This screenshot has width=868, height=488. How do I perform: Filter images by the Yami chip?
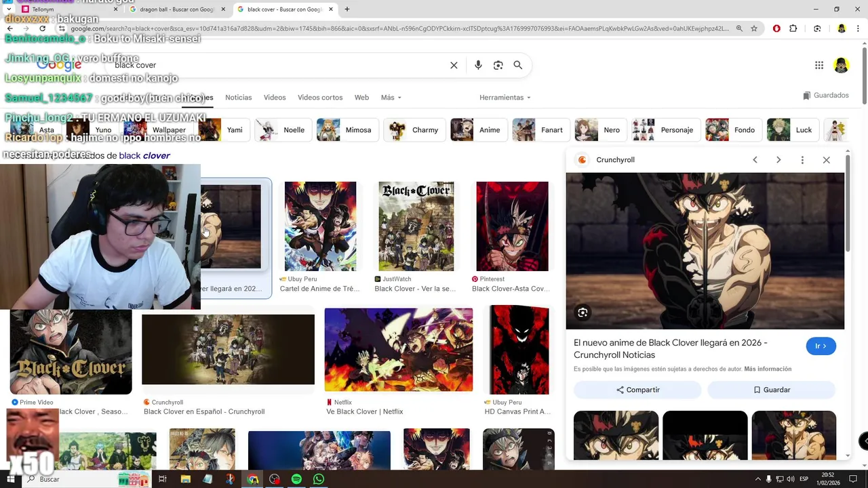(x=224, y=130)
